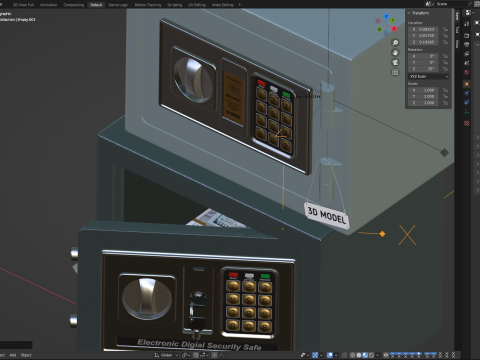Click the Scene name field
This screenshot has height=360, width=480.
450,4
